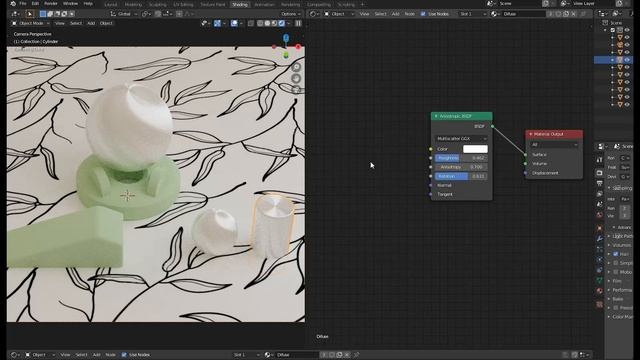Select solid viewport shading
Screen dimensions: 640x360
pos(267,23)
